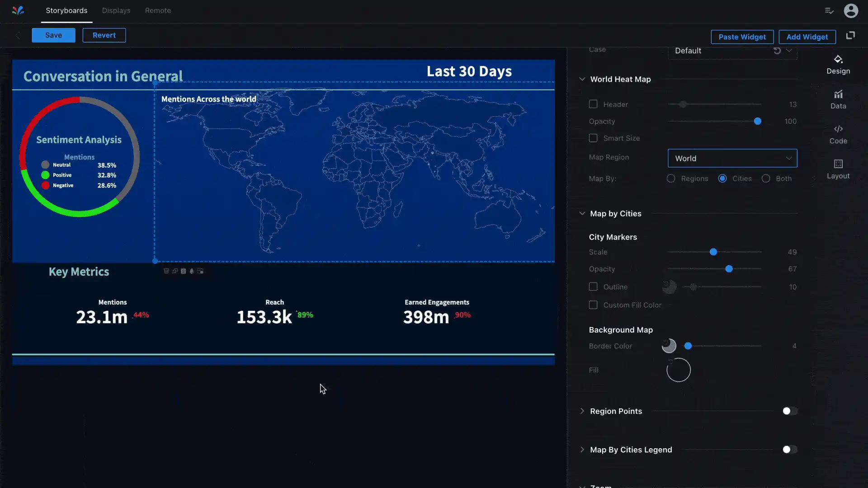The image size is (868, 488).
Task: Switch to the Displays tab
Action: click(x=116, y=10)
